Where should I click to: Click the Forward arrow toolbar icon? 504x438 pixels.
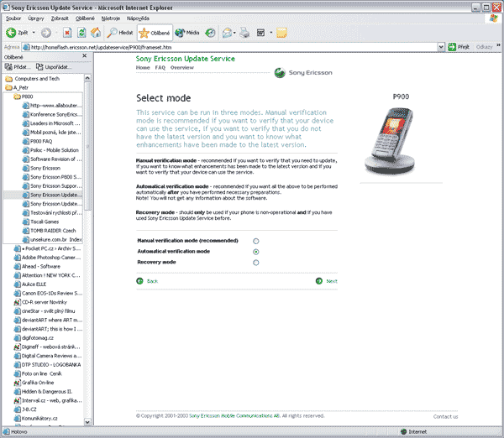(x=46, y=33)
